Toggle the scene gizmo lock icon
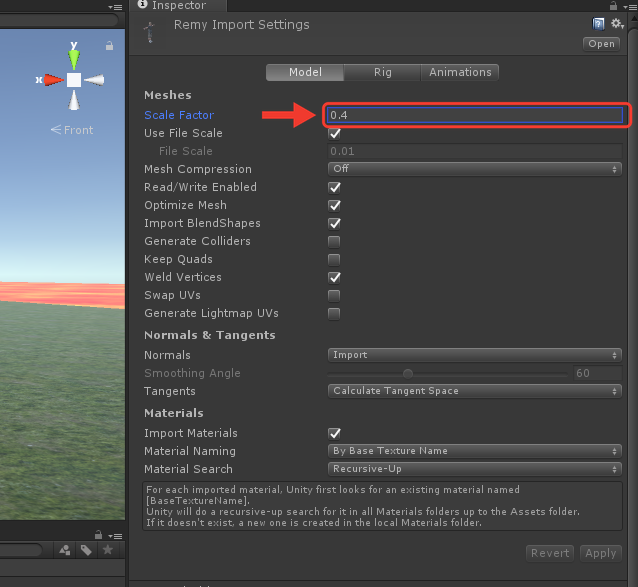 coord(109,46)
